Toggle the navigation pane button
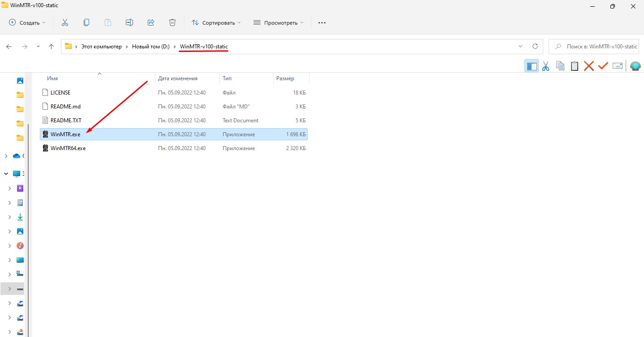Viewport: 644px width, 337px height. [x=532, y=66]
